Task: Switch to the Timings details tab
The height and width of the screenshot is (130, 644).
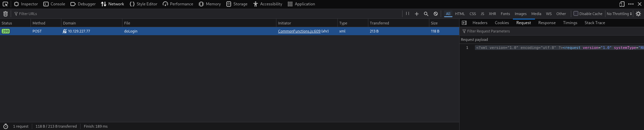Action: pos(570,23)
